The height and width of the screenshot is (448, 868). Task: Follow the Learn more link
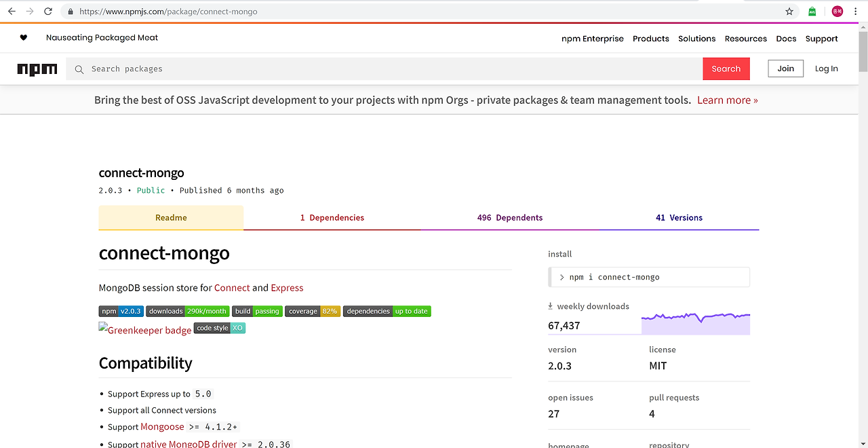727,100
